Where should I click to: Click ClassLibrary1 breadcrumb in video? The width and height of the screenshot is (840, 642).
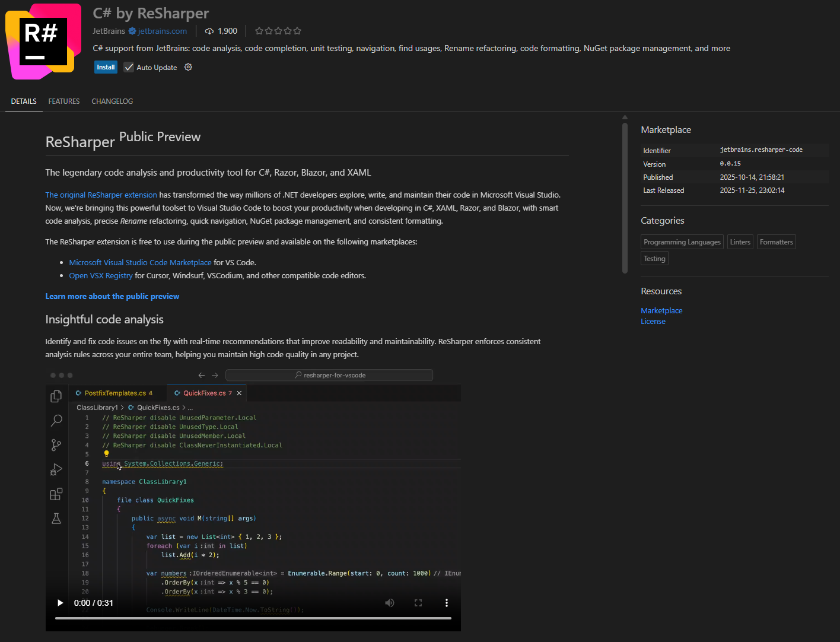pos(97,408)
